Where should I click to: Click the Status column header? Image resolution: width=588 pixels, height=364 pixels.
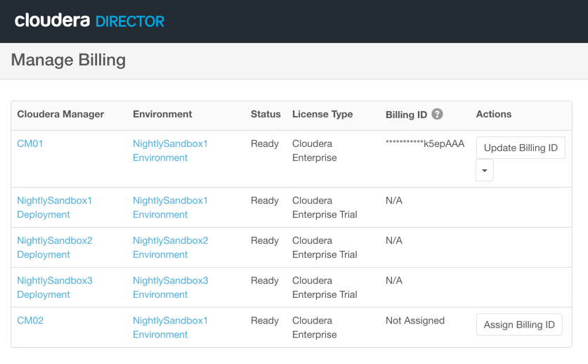266,114
